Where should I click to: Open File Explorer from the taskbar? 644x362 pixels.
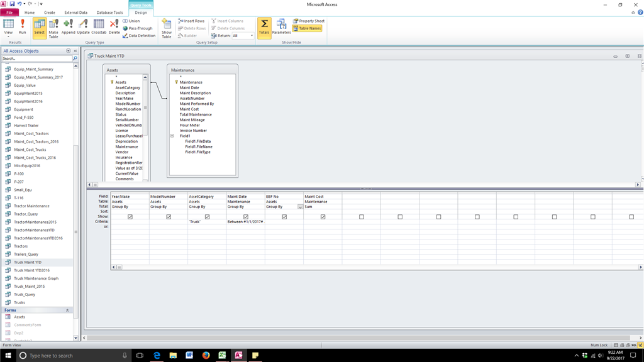click(x=173, y=356)
